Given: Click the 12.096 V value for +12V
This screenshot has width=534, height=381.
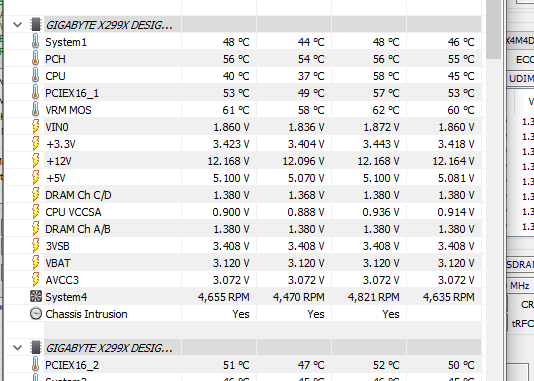Looking at the screenshot, I should pyautogui.click(x=303, y=161).
